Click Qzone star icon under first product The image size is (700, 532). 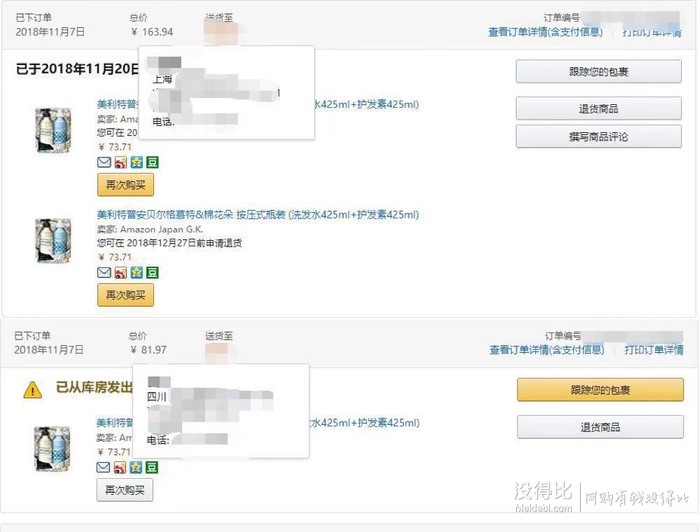pos(137,162)
